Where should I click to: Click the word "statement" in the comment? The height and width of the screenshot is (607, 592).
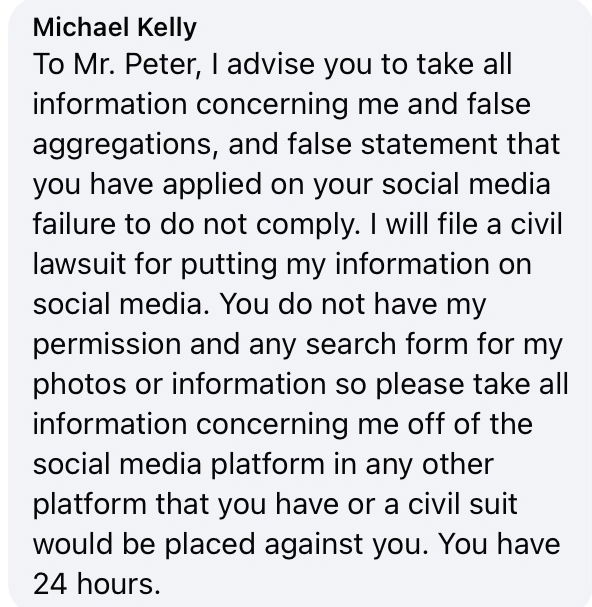point(429,144)
